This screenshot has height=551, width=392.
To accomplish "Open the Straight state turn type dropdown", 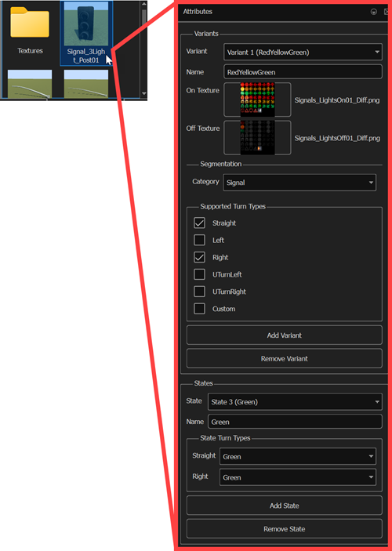I will pyautogui.click(x=298, y=456).
